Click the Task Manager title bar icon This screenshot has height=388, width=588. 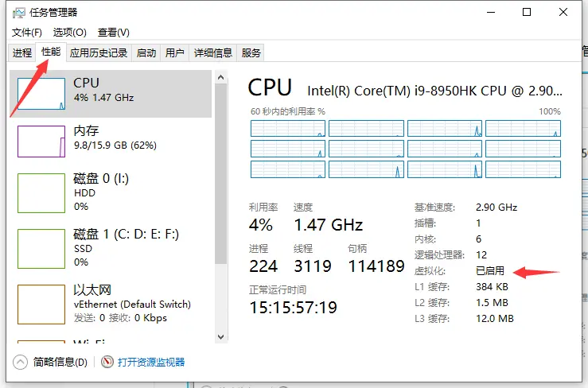[x=19, y=13]
